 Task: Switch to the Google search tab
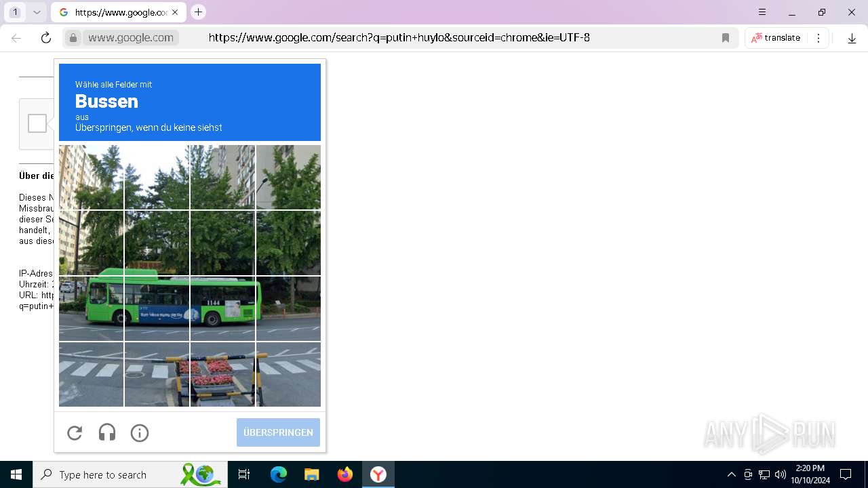tap(119, 12)
